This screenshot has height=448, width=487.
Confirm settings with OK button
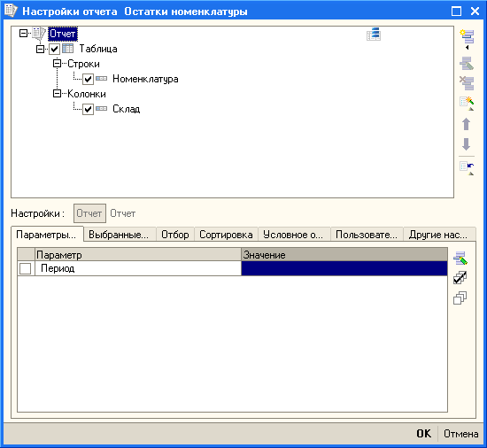pyautogui.click(x=423, y=434)
